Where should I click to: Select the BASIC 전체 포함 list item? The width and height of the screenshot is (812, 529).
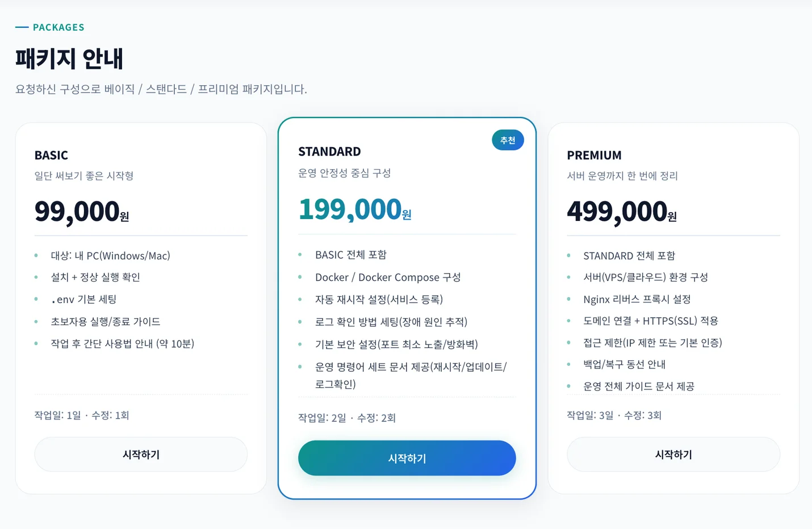351,254
